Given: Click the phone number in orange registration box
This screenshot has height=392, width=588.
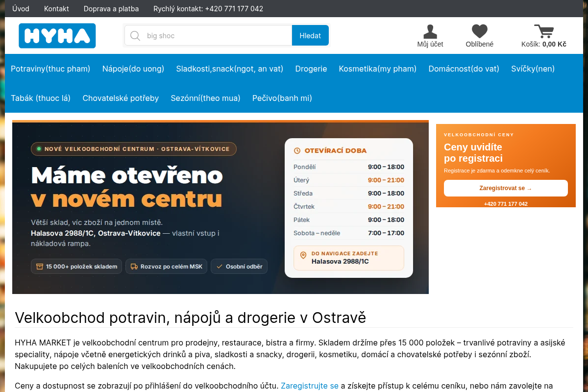Looking at the screenshot, I should [x=506, y=204].
